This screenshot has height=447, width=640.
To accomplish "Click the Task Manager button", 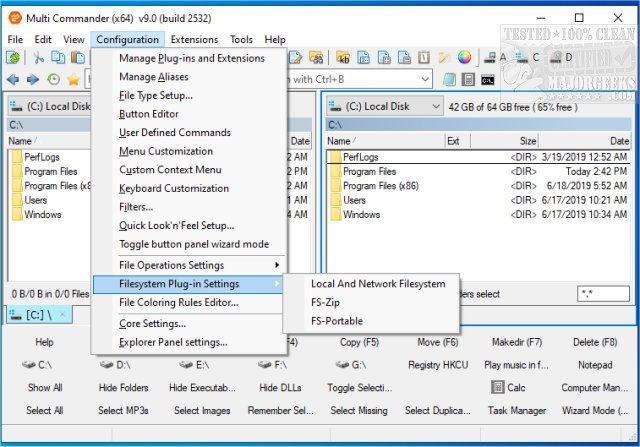I will 517,410.
